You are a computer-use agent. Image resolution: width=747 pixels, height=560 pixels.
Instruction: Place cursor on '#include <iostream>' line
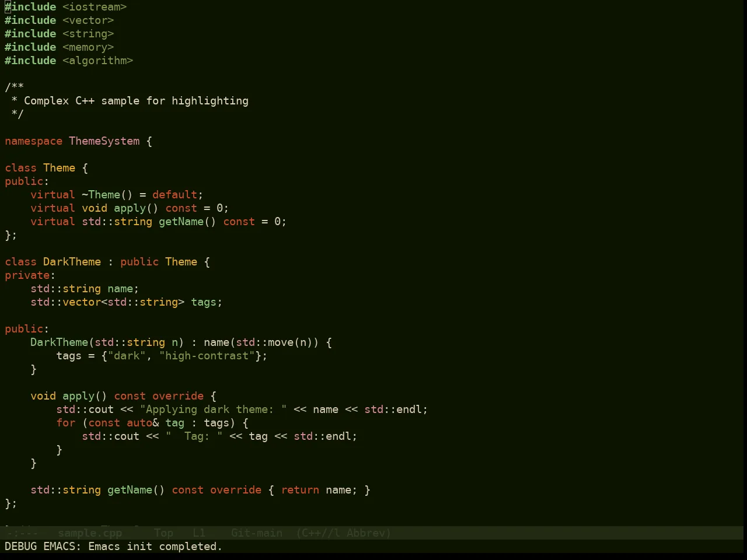point(65,7)
